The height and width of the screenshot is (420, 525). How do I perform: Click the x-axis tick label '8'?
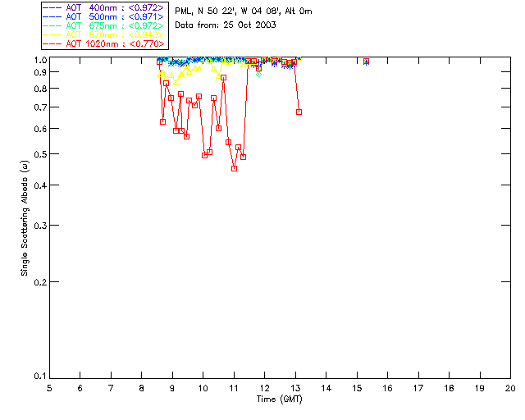coord(142,388)
